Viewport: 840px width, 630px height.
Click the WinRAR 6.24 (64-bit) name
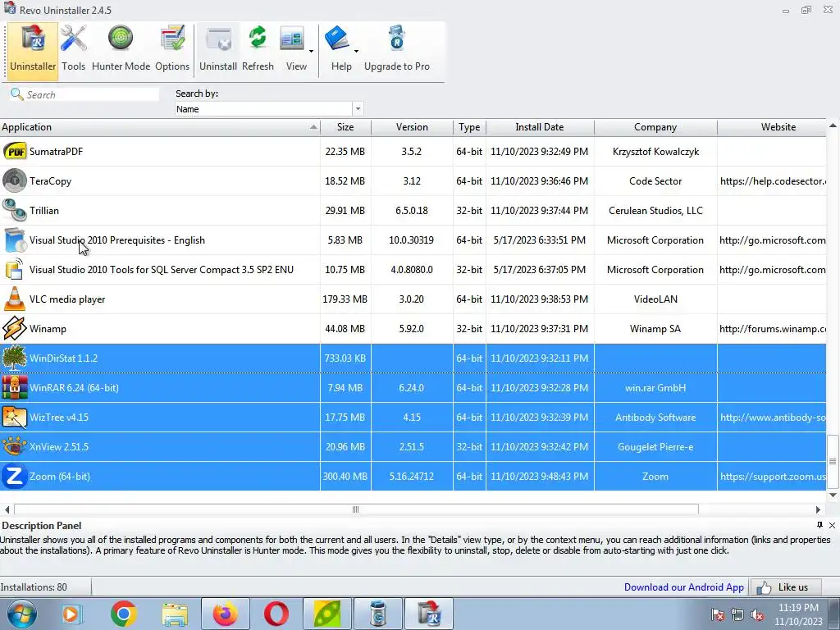74,388
